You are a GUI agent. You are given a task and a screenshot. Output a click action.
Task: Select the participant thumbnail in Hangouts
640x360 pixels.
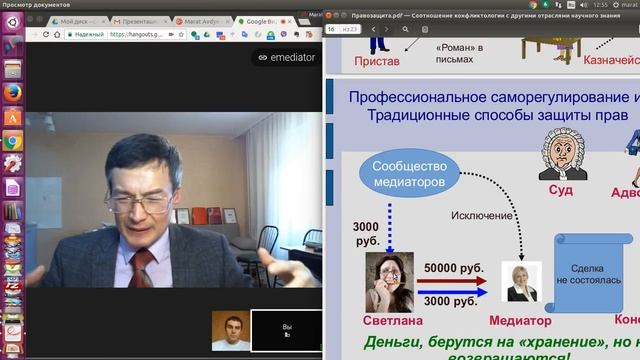[x=231, y=331]
